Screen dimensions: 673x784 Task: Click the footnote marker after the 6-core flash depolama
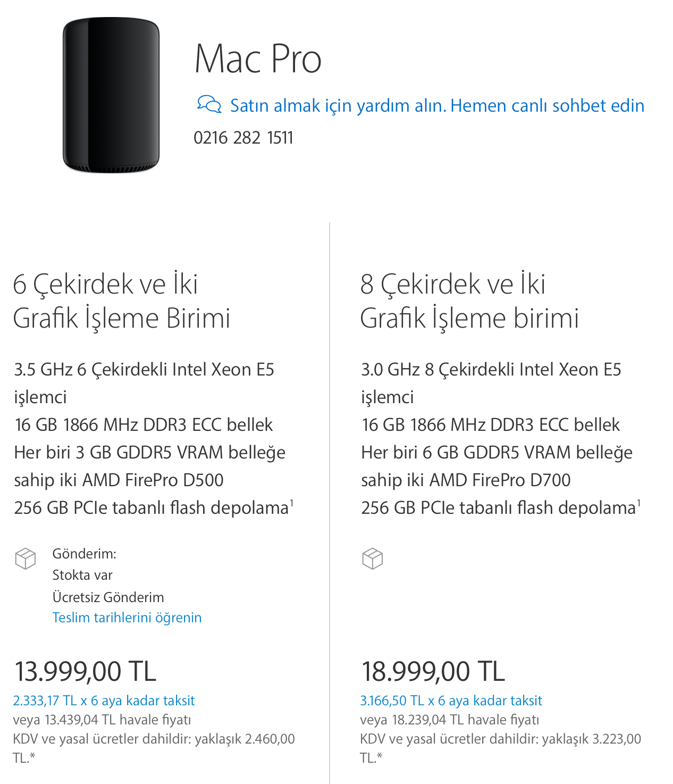pos(292,502)
